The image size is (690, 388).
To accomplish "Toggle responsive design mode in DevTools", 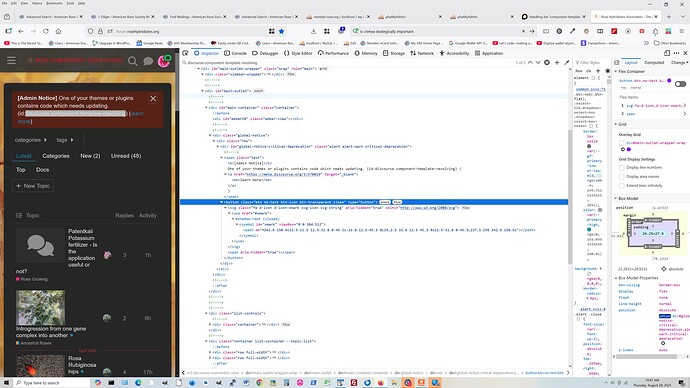I will pos(667,53).
